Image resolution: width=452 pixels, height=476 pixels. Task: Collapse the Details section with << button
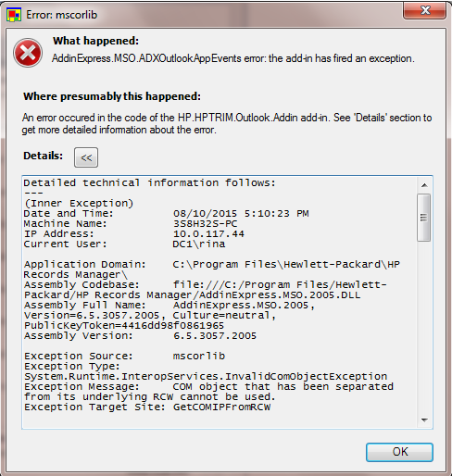(86, 157)
